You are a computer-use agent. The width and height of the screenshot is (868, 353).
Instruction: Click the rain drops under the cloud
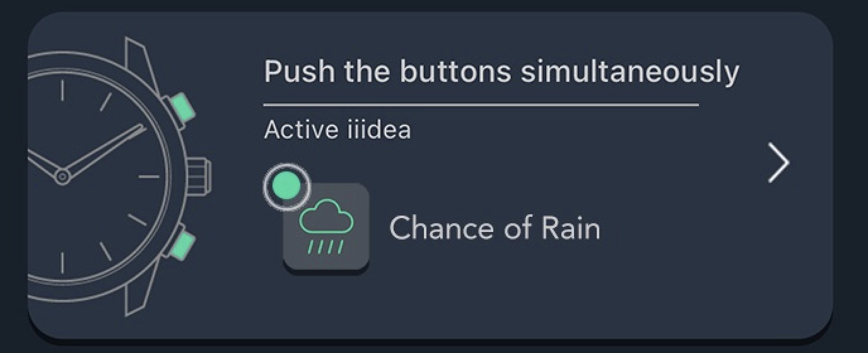point(326,246)
